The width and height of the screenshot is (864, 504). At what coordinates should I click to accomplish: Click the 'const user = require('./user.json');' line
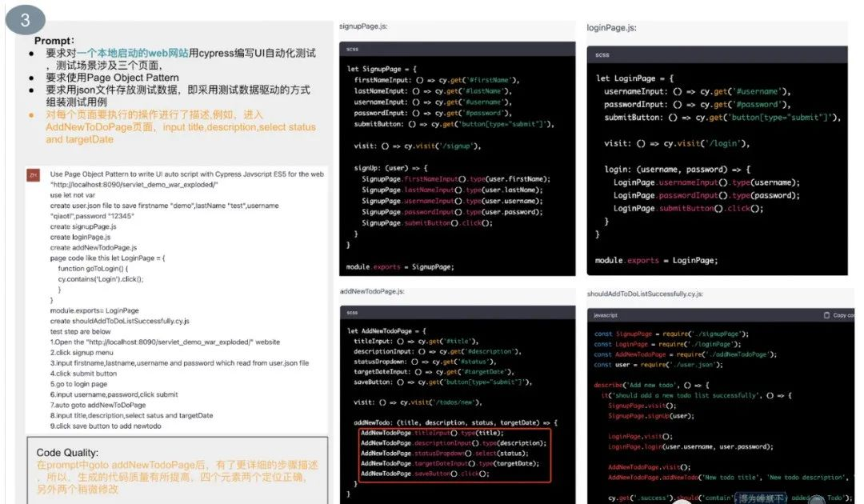(x=658, y=365)
